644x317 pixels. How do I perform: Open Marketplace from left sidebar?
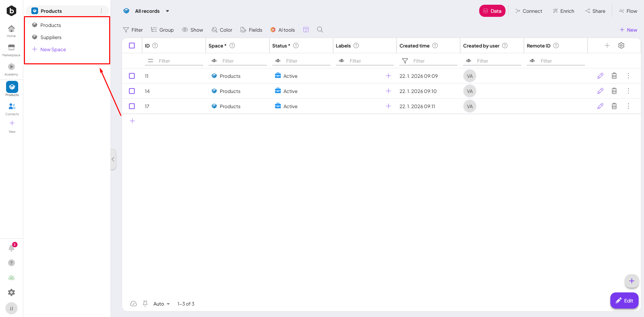[11, 50]
